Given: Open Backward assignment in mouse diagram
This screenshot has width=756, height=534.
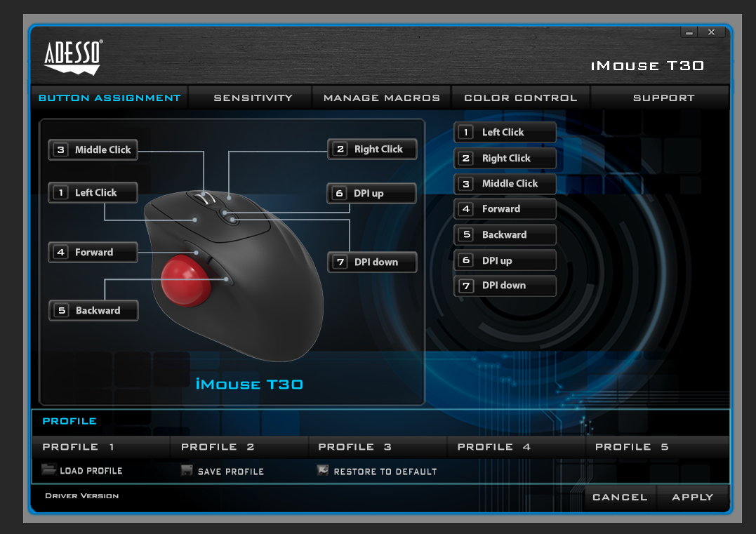Looking at the screenshot, I should pos(93,310).
